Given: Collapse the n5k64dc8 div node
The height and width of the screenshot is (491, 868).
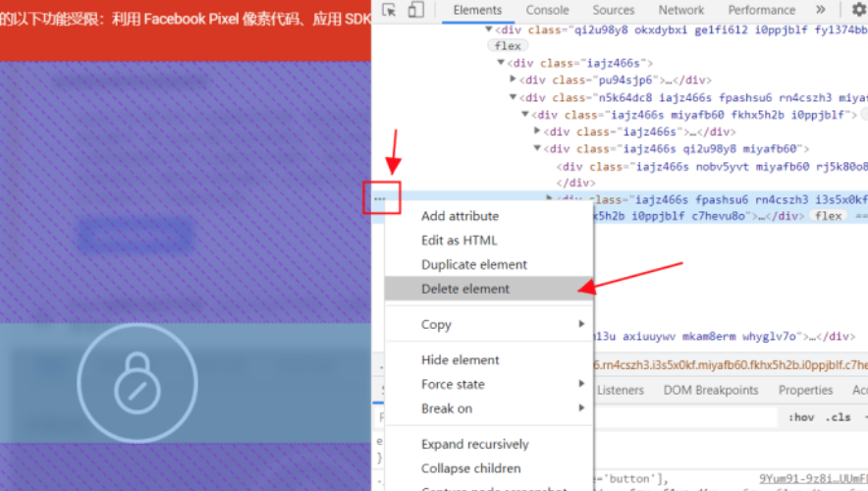Looking at the screenshot, I should [514, 97].
